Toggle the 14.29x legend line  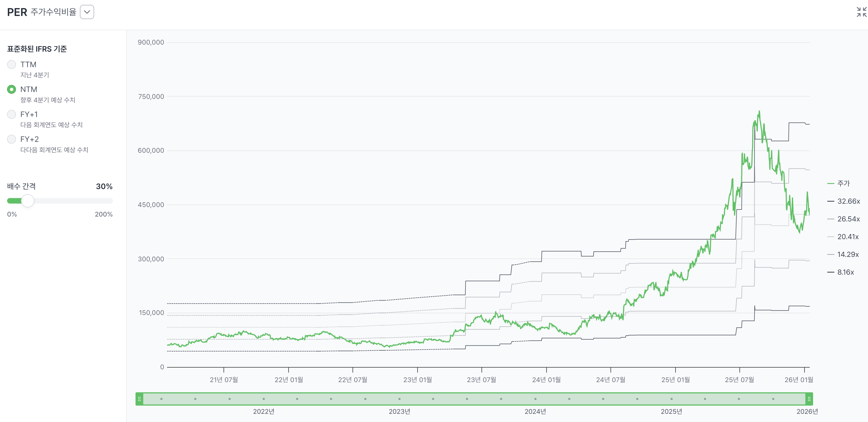[x=843, y=255]
